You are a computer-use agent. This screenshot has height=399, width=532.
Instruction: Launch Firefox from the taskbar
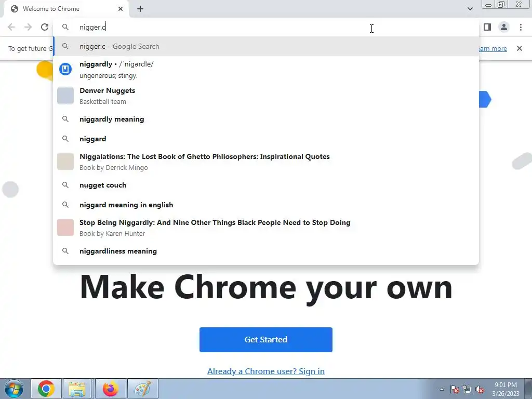tap(110, 389)
